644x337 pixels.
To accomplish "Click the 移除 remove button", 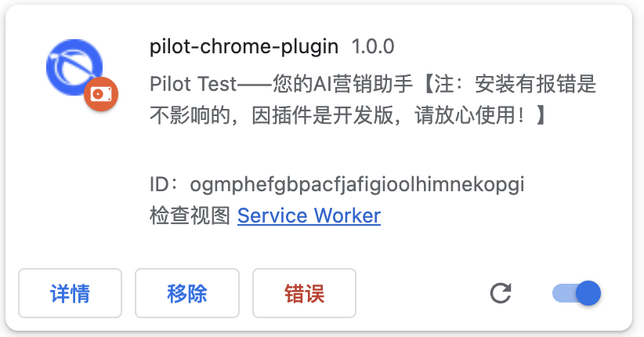I will click(187, 293).
